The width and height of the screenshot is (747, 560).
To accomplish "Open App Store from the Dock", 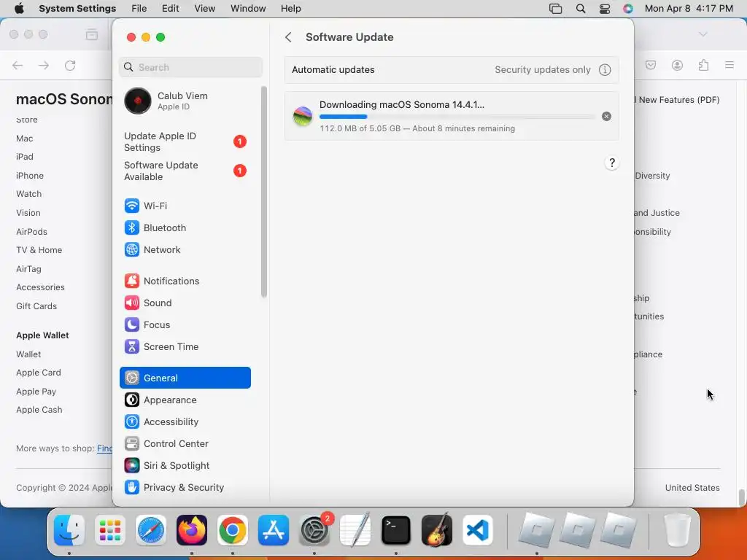I will pos(274,530).
